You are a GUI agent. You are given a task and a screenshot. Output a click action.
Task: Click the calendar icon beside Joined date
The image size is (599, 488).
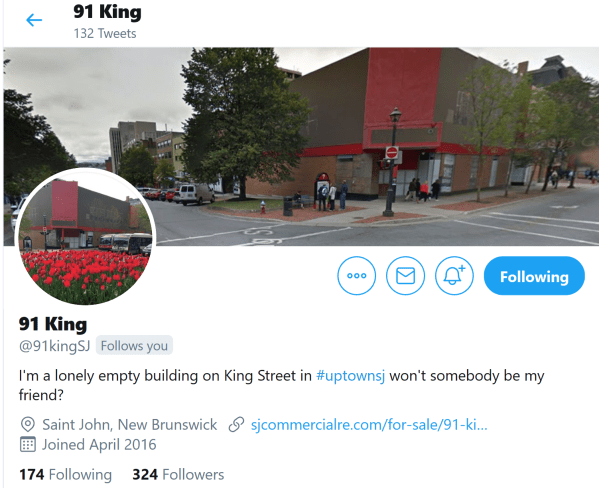pos(28,444)
